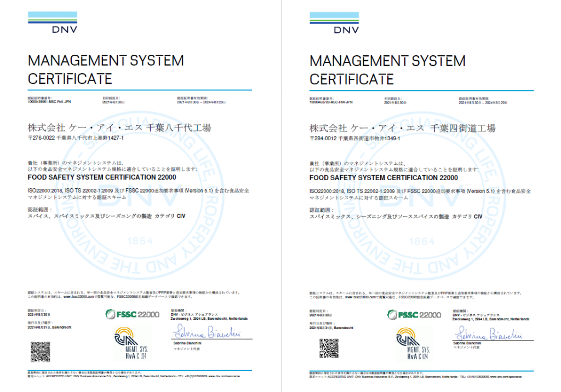Click issue date '2021年8月31日, Barendrecht' on right certificate
Viewport: 561px width, 392px height.
click(x=331, y=327)
